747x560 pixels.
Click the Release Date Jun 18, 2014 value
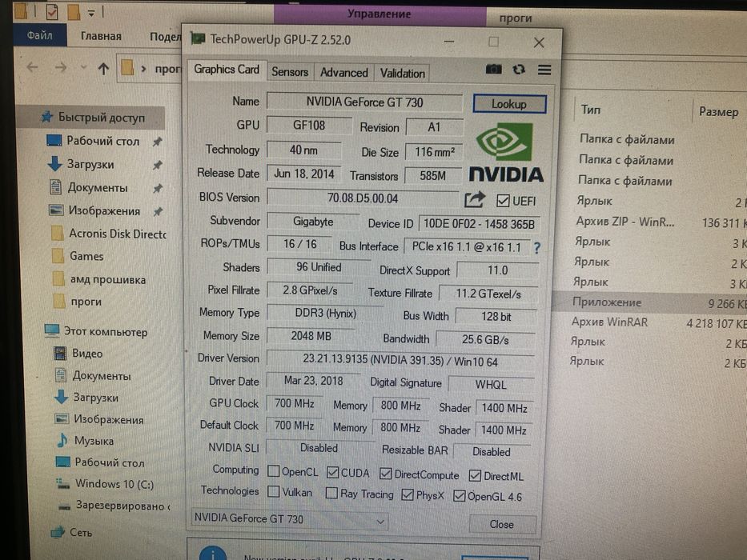point(304,174)
